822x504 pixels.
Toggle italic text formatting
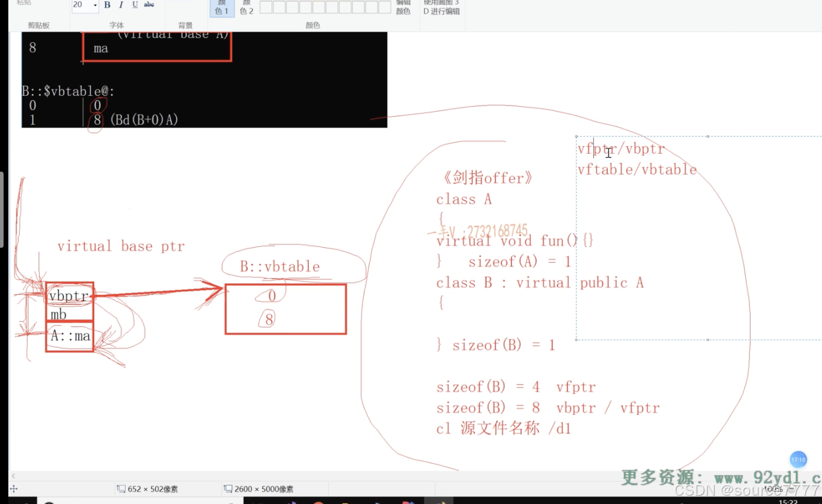click(121, 5)
